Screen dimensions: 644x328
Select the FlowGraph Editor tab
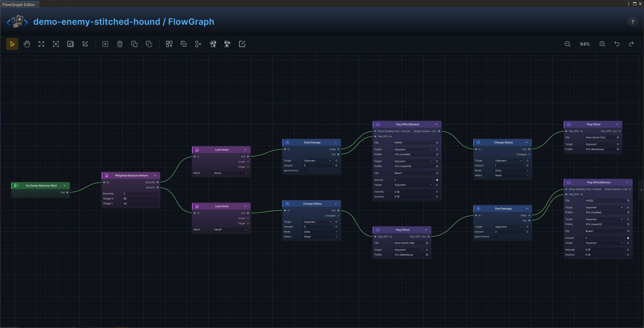pyautogui.click(x=19, y=4)
